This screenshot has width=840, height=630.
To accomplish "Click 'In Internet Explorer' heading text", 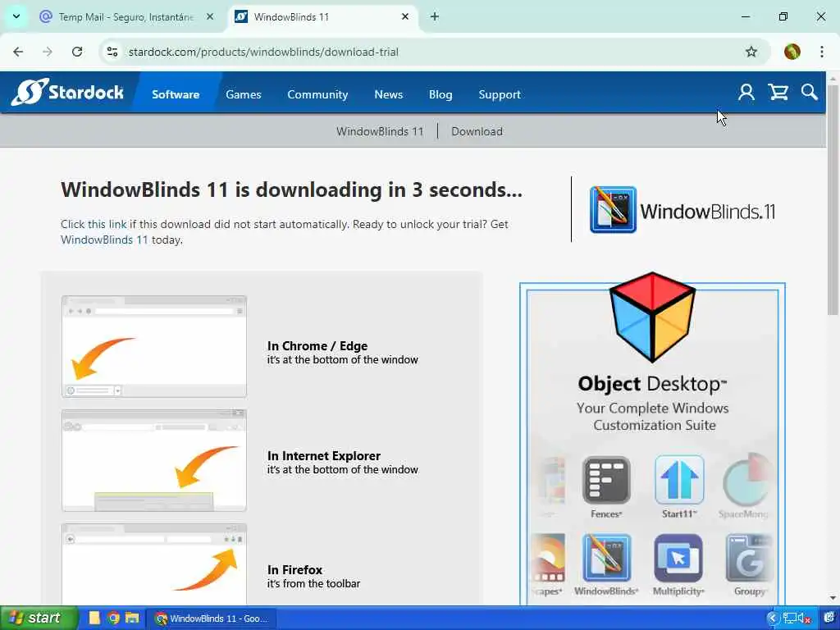I will pyautogui.click(x=323, y=456).
